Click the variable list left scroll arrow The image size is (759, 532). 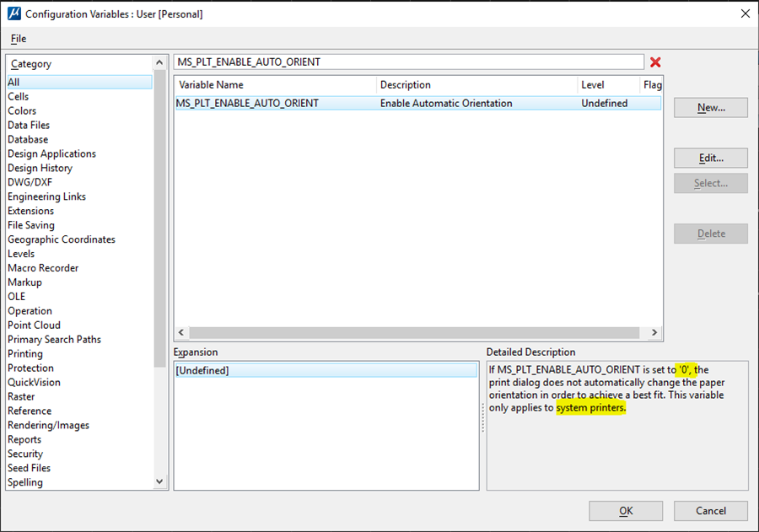[x=181, y=332]
